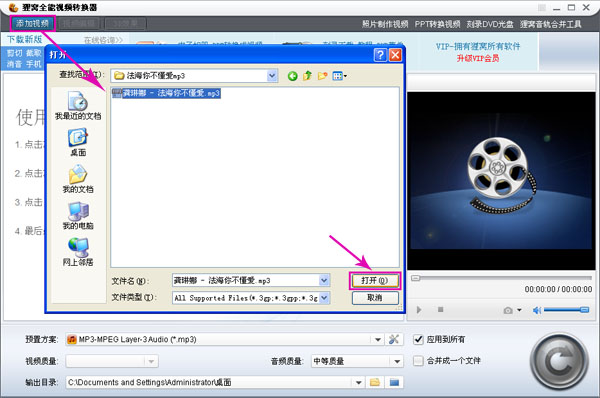Screen dimensions: 600x398
Task: Expand the 输出目录 output path dropdown
Action: click(359, 382)
